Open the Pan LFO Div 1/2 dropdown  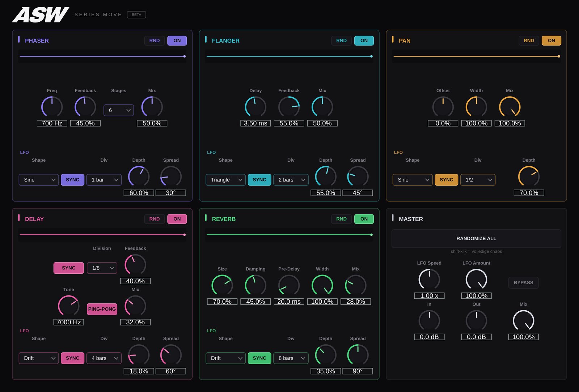click(478, 180)
